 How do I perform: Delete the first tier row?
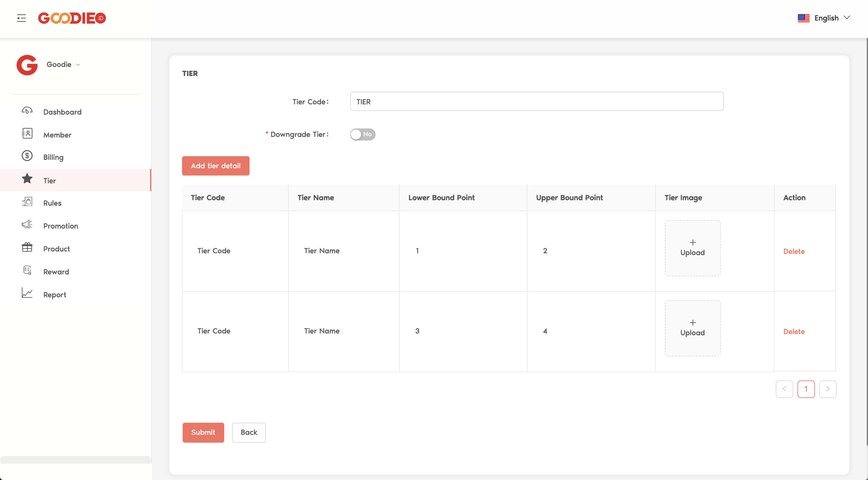(794, 251)
